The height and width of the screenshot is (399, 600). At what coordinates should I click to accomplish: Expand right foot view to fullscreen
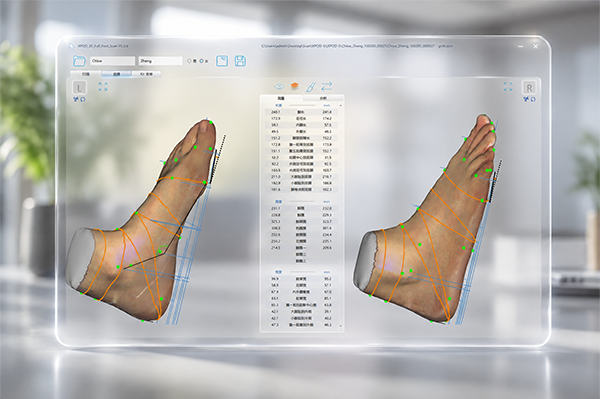[x=508, y=86]
